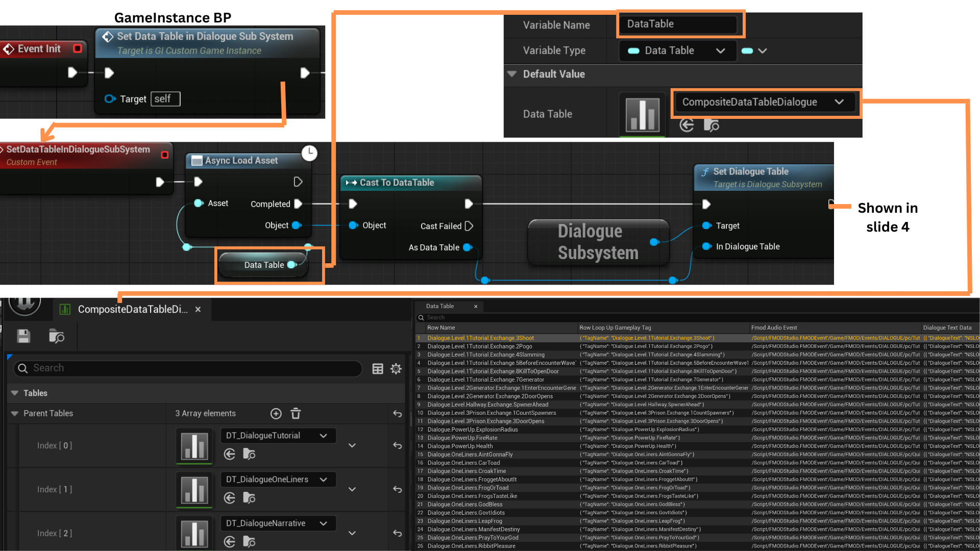Click the save asset floppy disk icon

click(x=23, y=336)
